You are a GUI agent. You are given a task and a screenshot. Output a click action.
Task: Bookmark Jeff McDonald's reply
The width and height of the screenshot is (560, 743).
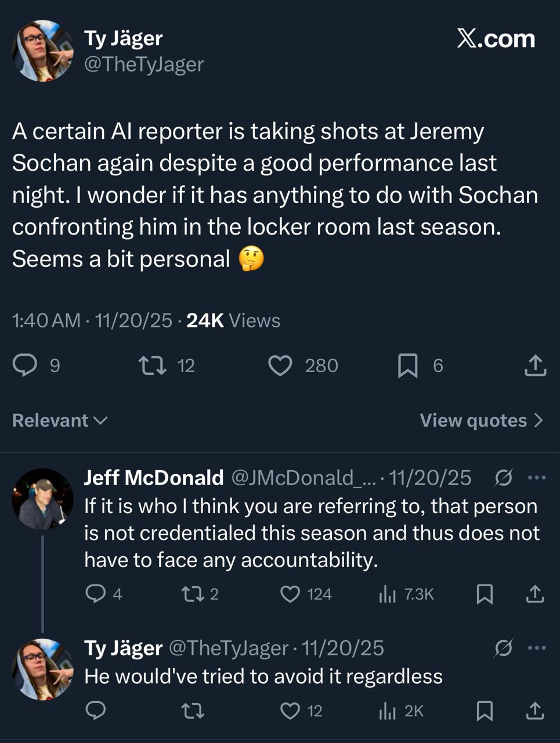(485, 594)
